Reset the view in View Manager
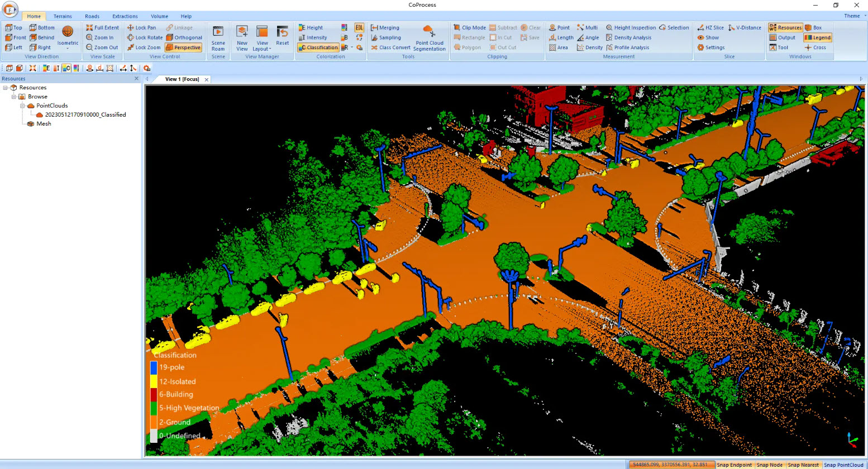This screenshot has width=868, height=469. click(x=283, y=35)
